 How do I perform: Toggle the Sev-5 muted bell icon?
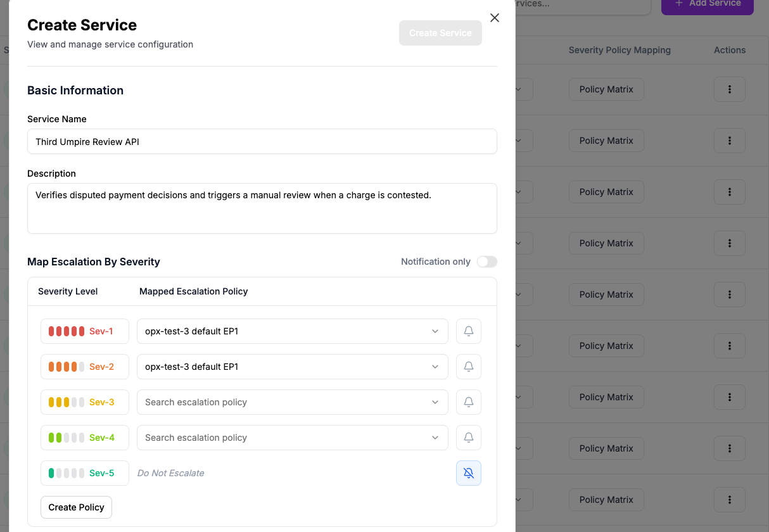tap(469, 473)
